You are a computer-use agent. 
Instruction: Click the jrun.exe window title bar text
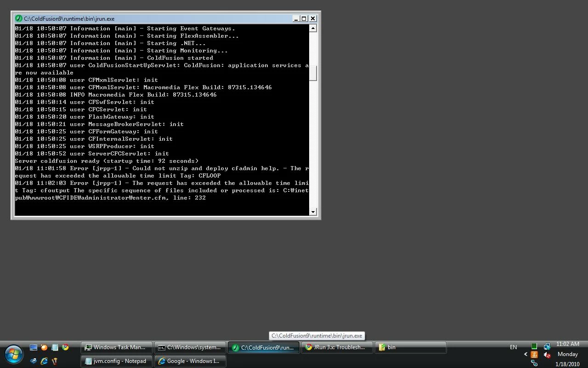click(69, 19)
